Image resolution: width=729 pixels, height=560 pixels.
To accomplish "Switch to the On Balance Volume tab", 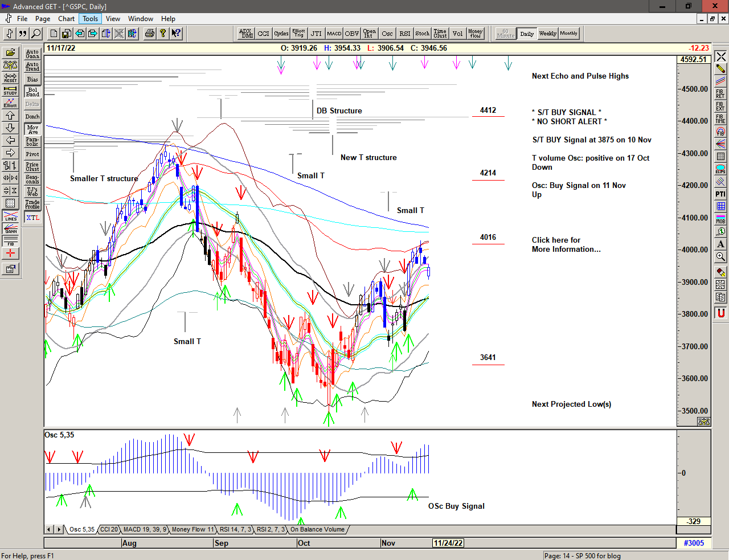I will click(317, 530).
